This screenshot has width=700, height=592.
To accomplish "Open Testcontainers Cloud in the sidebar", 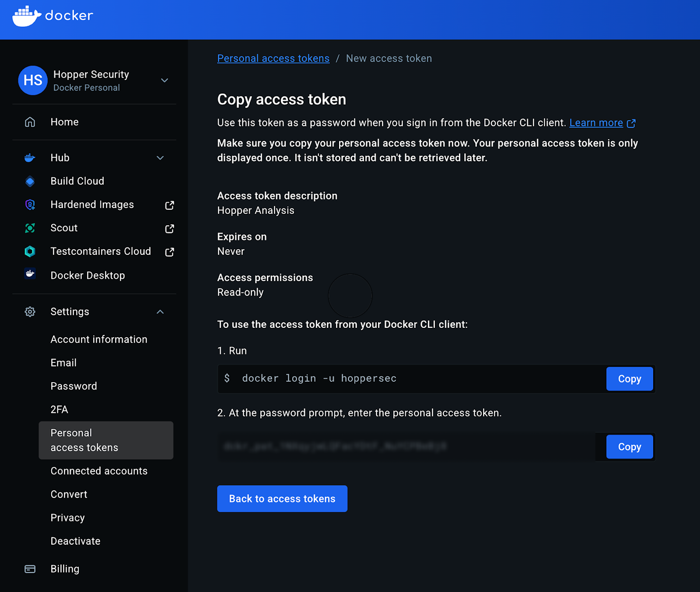I will point(101,251).
